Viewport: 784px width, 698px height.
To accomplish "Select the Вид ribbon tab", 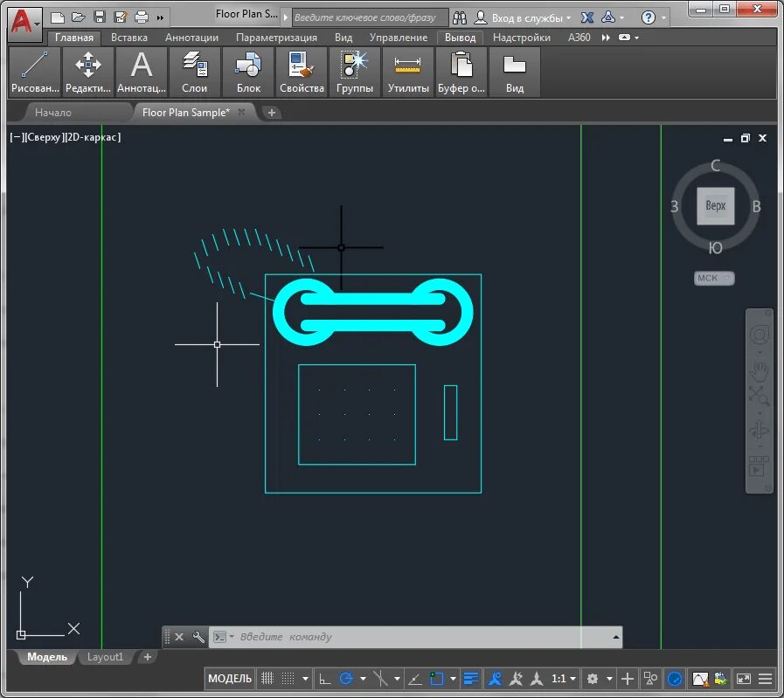I will tap(343, 38).
